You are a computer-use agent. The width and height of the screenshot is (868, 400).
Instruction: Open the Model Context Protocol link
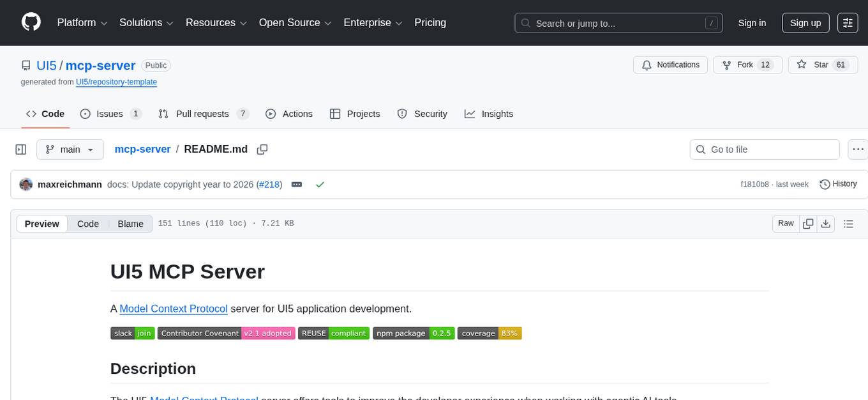click(x=174, y=309)
